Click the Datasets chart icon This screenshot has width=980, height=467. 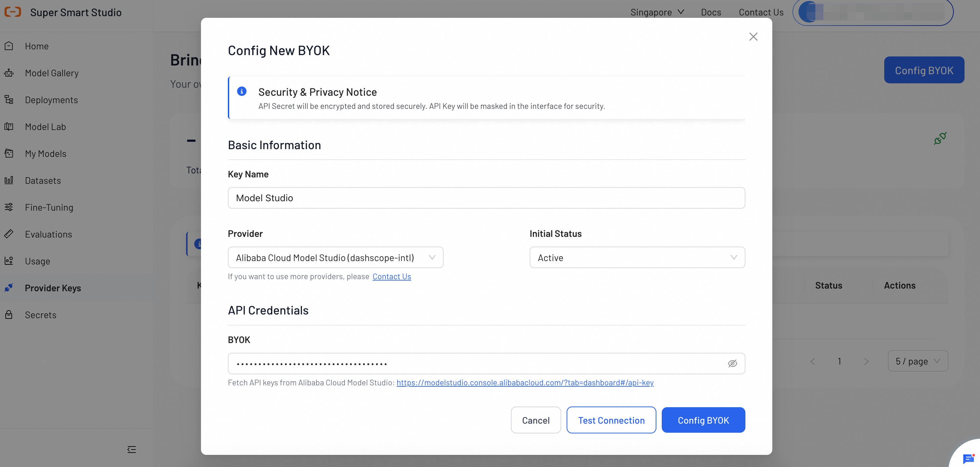click(9, 180)
